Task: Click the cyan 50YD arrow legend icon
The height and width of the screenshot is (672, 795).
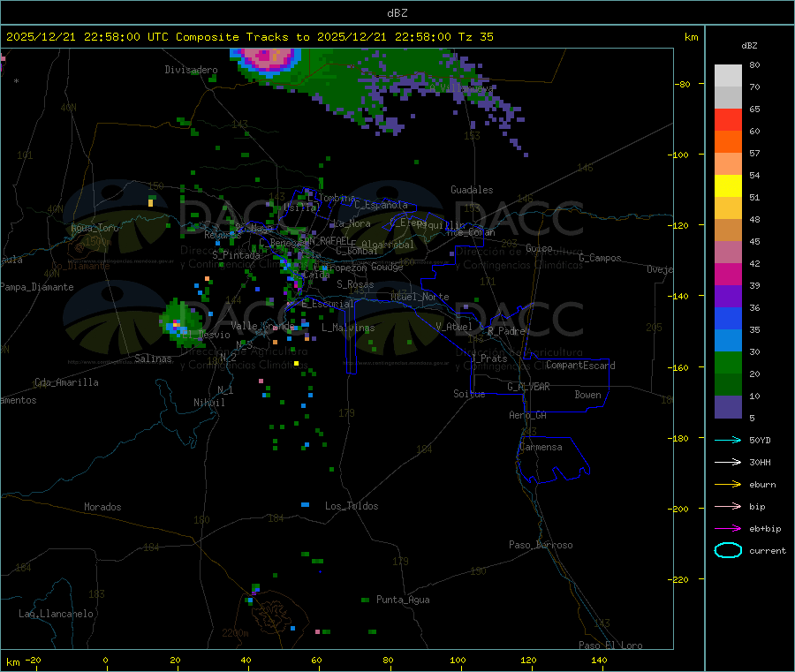Action: click(728, 440)
